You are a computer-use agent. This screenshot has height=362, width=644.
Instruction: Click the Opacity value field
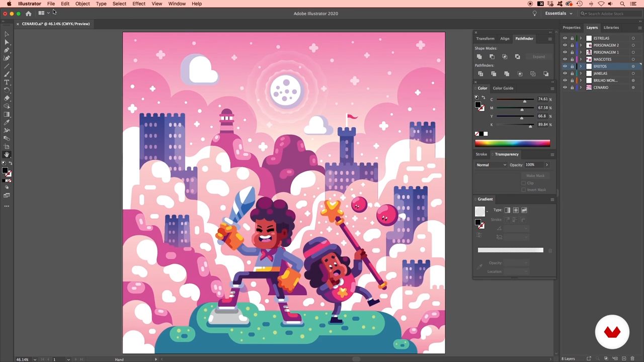click(x=532, y=165)
